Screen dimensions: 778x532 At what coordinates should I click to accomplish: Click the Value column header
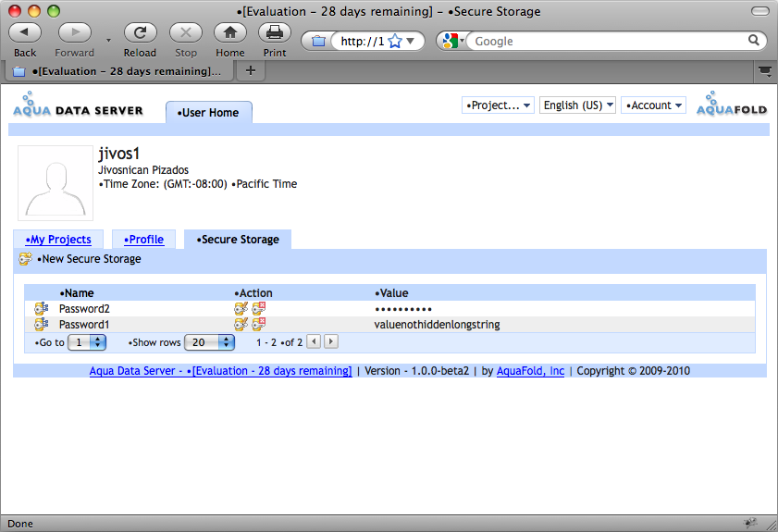[x=391, y=293]
